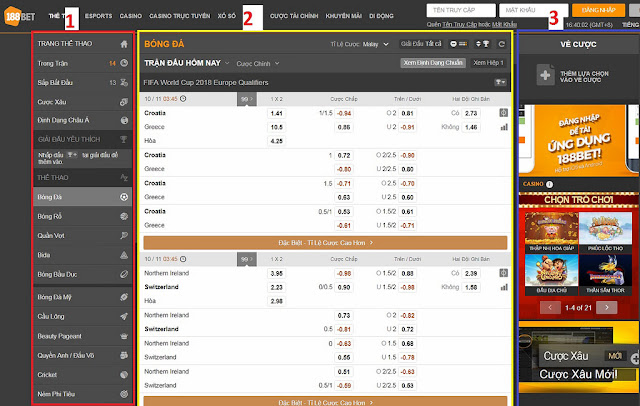Click the Ứng Dụng 188BET app banner

[x=578, y=140]
